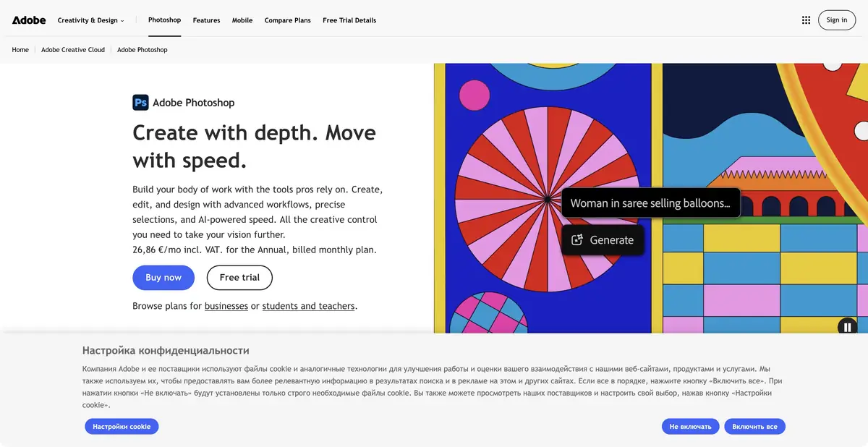Go to Home breadcrumb
868x447 pixels.
tap(20, 50)
